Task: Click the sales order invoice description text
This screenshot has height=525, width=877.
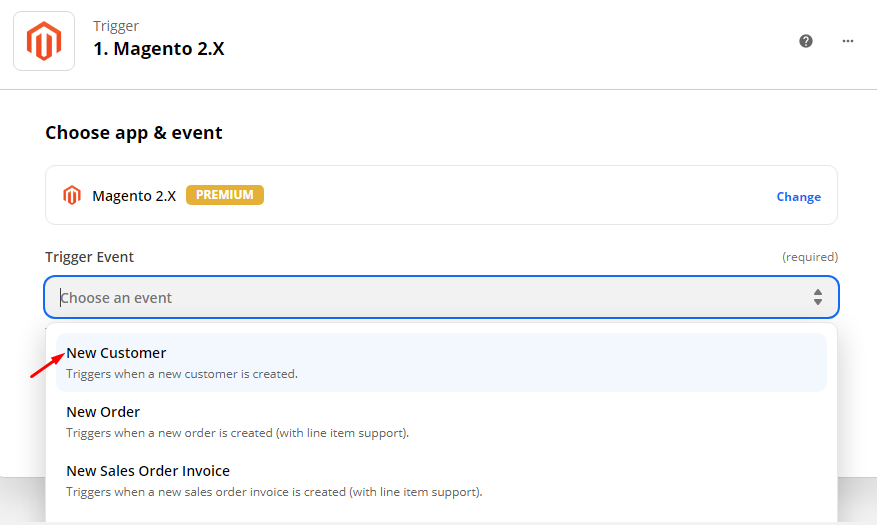Action: coord(274,492)
